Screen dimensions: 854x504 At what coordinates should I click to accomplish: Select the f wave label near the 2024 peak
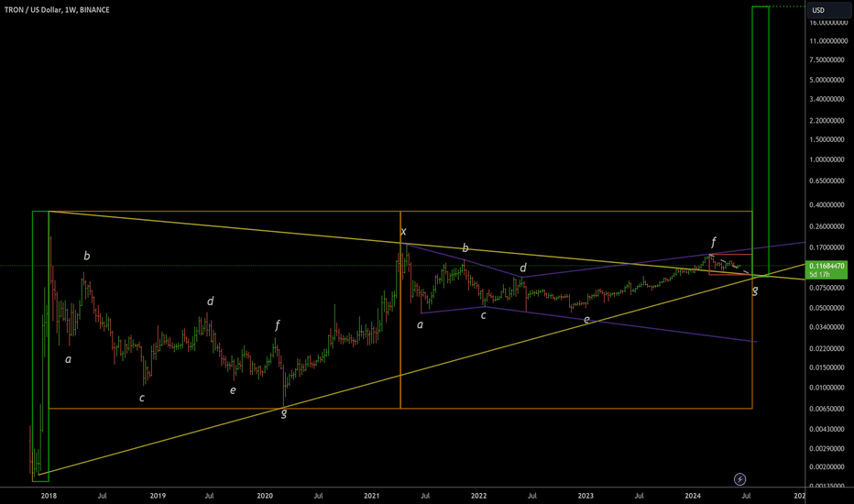point(714,241)
